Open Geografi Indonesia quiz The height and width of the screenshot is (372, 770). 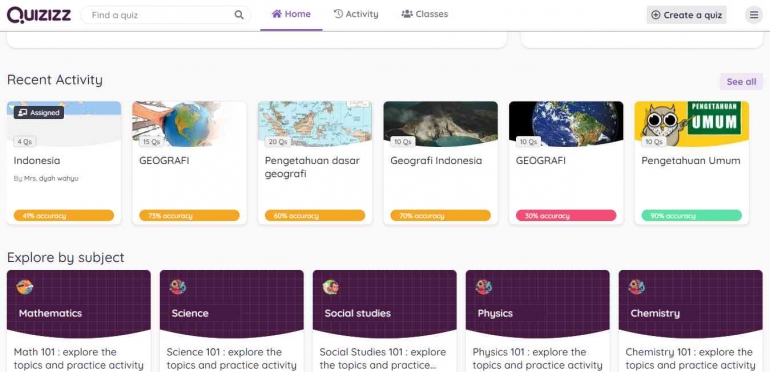coord(436,160)
